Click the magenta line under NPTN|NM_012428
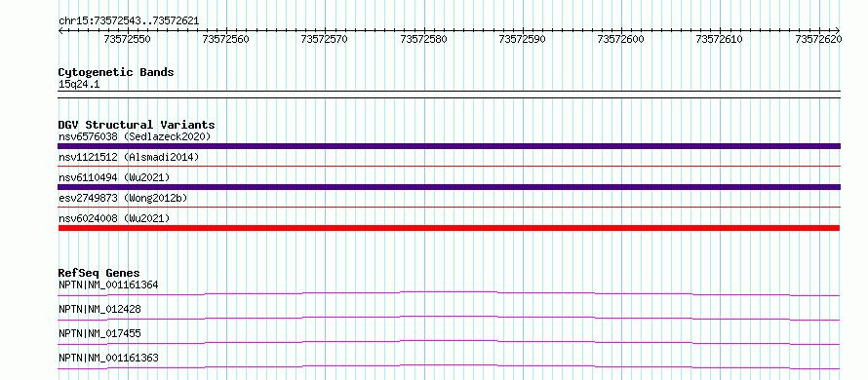 coord(449,318)
